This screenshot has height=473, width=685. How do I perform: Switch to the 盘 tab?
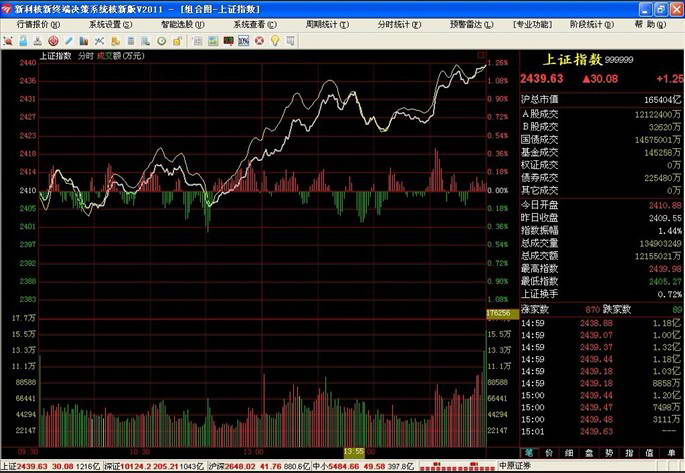[589, 453]
